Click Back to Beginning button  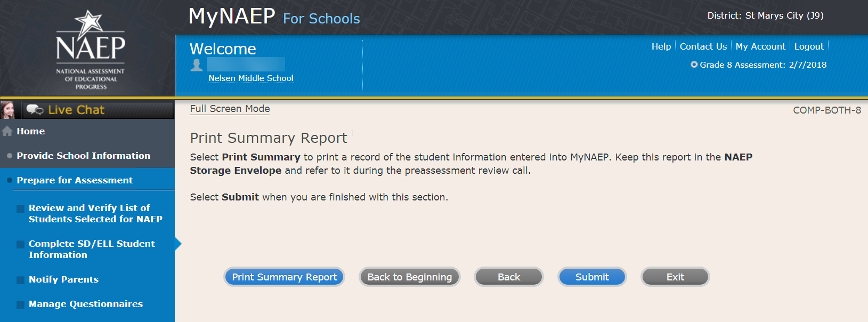pyautogui.click(x=409, y=277)
